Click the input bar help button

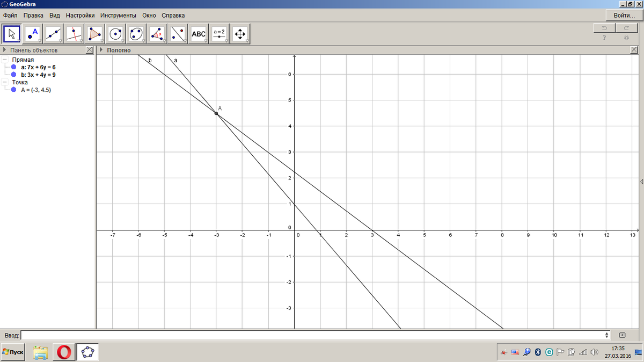click(x=622, y=335)
